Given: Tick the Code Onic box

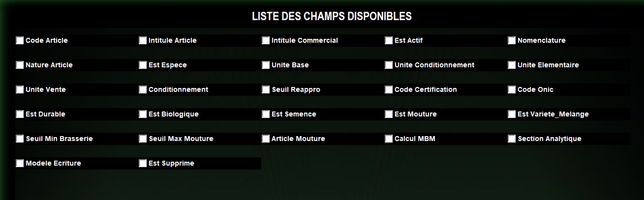Looking at the screenshot, I should (x=512, y=89).
